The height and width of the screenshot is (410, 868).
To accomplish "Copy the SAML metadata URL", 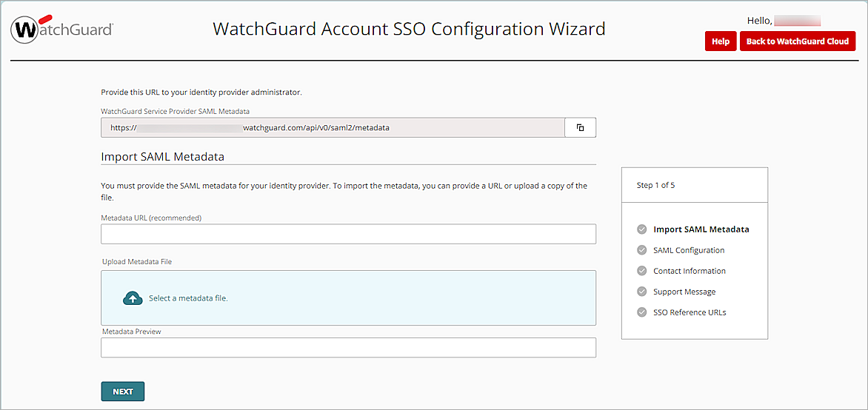I will 580,127.
